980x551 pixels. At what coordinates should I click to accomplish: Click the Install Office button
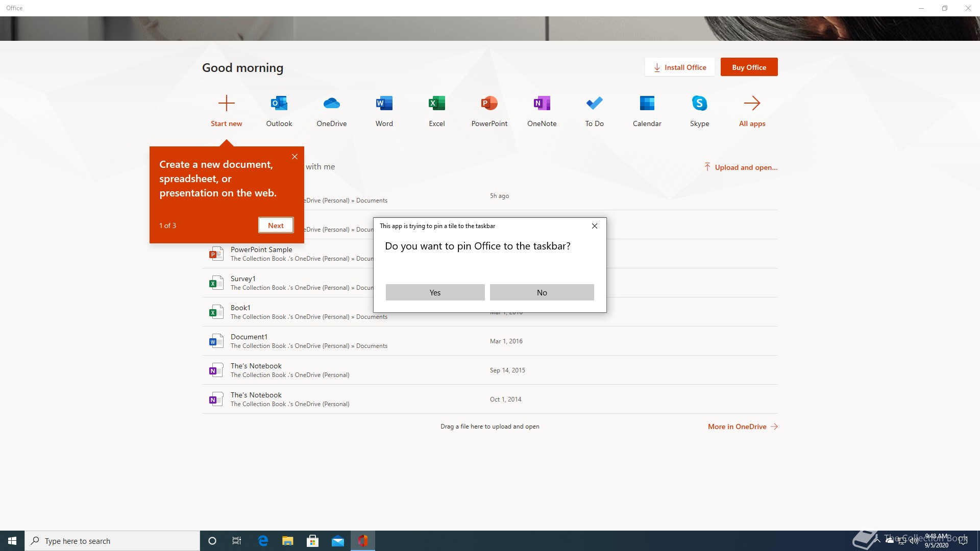pyautogui.click(x=680, y=67)
